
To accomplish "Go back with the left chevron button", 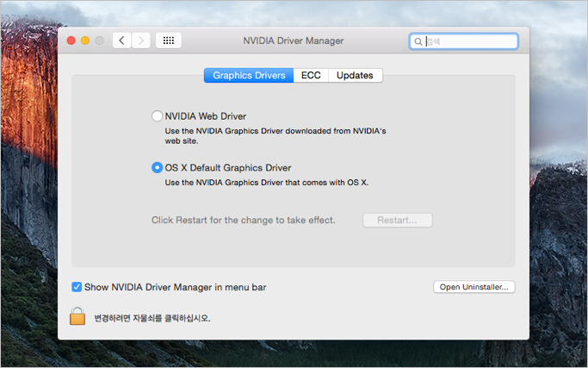I will (122, 41).
